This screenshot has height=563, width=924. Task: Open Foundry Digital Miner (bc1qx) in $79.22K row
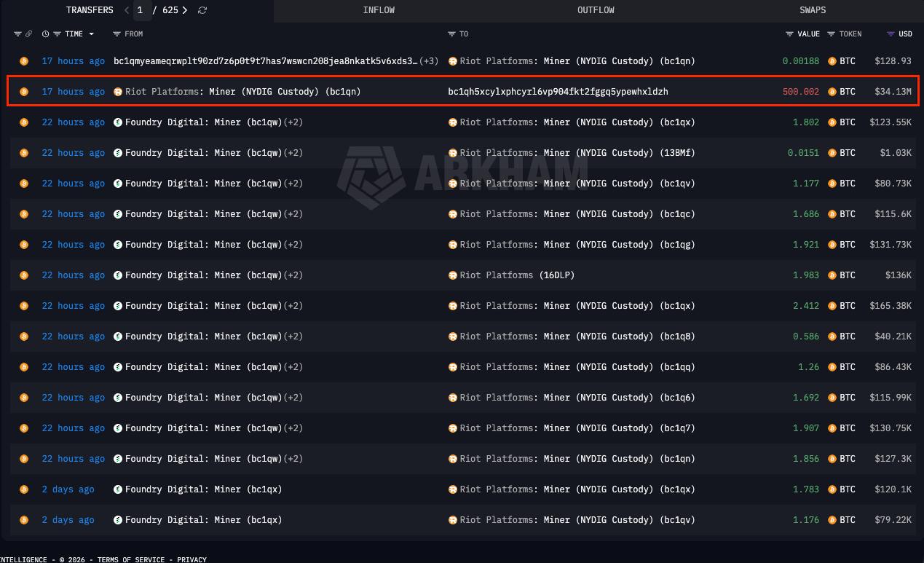[204, 520]
